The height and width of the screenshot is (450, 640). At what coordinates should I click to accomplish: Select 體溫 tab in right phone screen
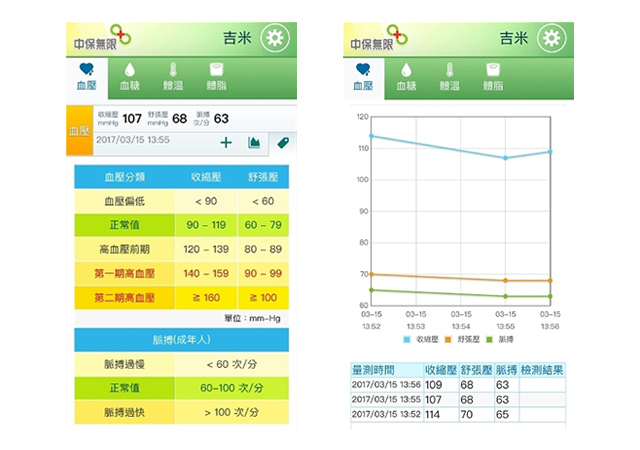click(449, 78)
